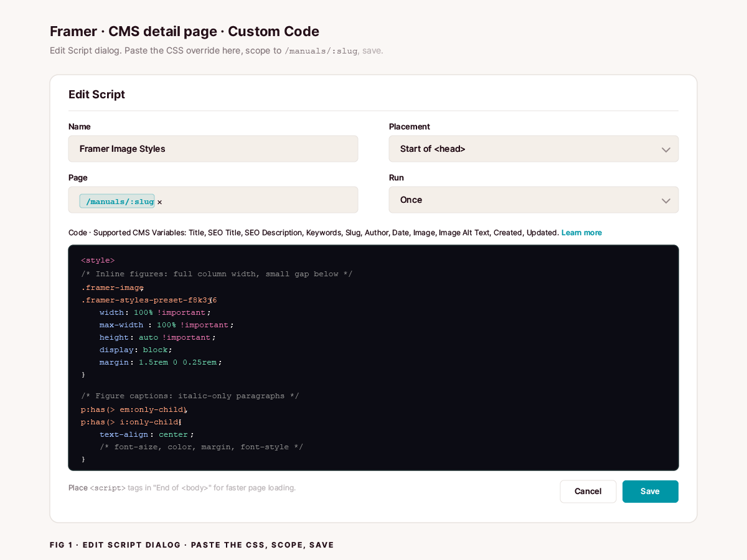Select the /manuals/:slug page chip
Image resolution: width=747 pixels, height=560 pixels.
[117, 201]
